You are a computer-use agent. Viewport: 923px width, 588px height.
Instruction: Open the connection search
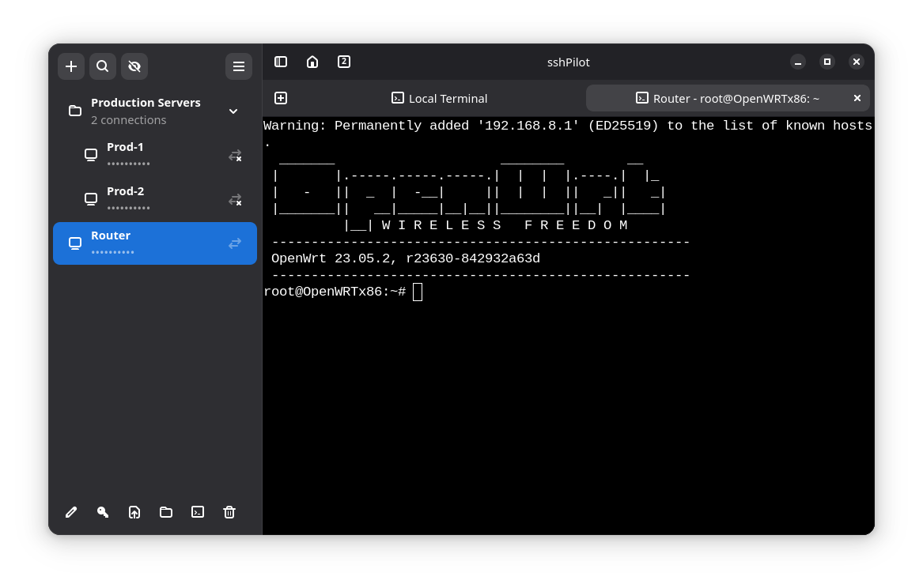[103, 66]
